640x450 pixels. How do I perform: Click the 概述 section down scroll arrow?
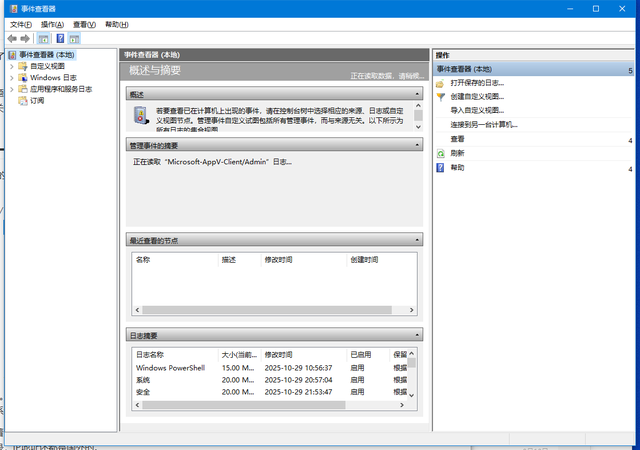click(418, 127)
